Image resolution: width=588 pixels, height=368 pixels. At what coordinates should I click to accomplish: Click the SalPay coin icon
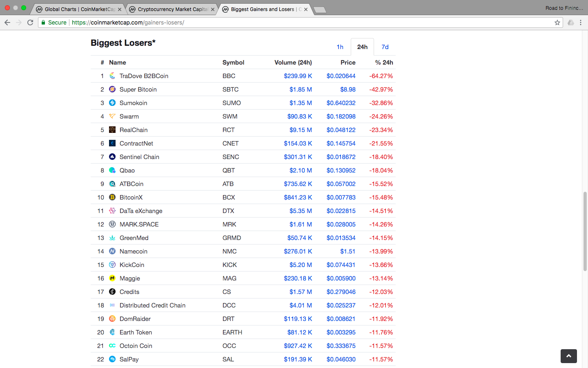pos(112,359)
